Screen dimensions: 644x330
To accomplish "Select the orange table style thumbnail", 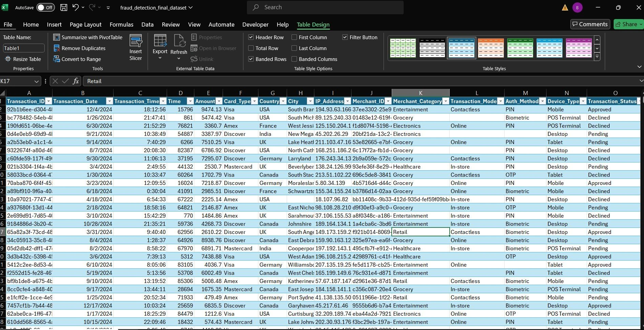I will 491,48.
